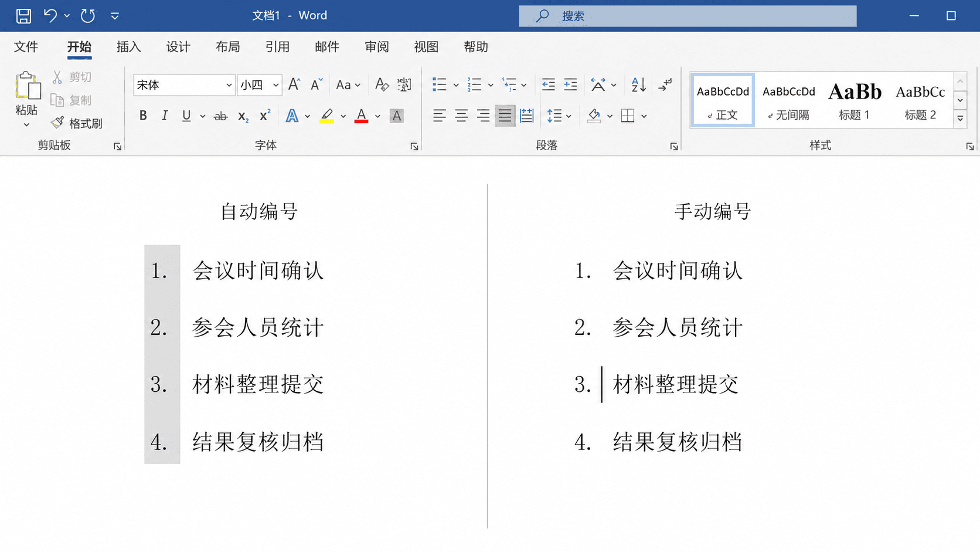Open the Paragraph dialog launcher
Image resolution: width=980 pixels, height=552 pixels.
pyautogui.click(x=674, y=147)
